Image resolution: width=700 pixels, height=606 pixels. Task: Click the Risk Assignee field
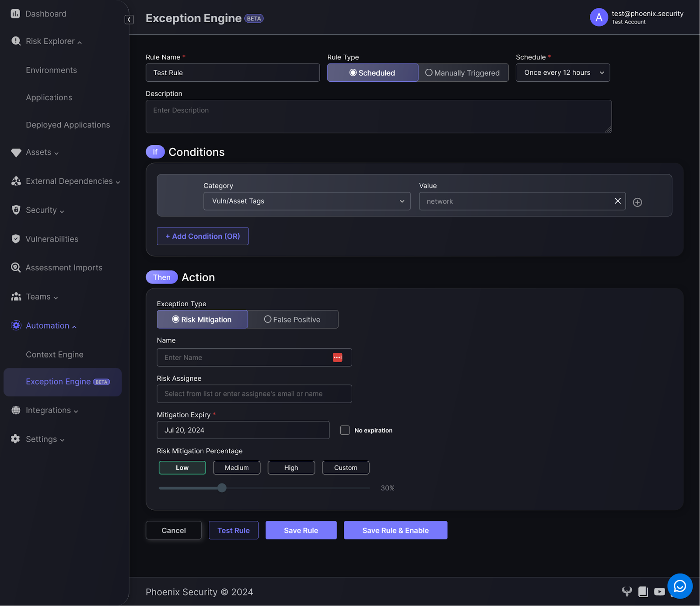click(x=254, y=394)
